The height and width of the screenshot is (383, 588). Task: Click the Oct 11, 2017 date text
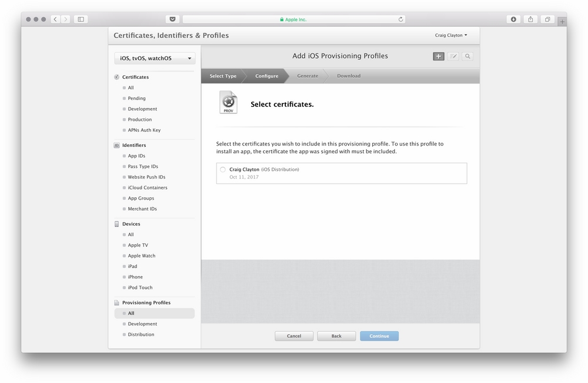point(244,177)
